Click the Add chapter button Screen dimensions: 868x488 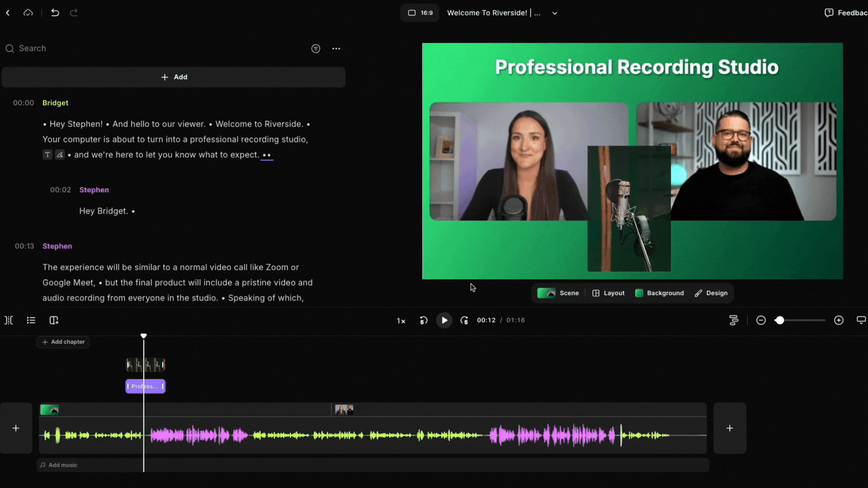[63, 342]
